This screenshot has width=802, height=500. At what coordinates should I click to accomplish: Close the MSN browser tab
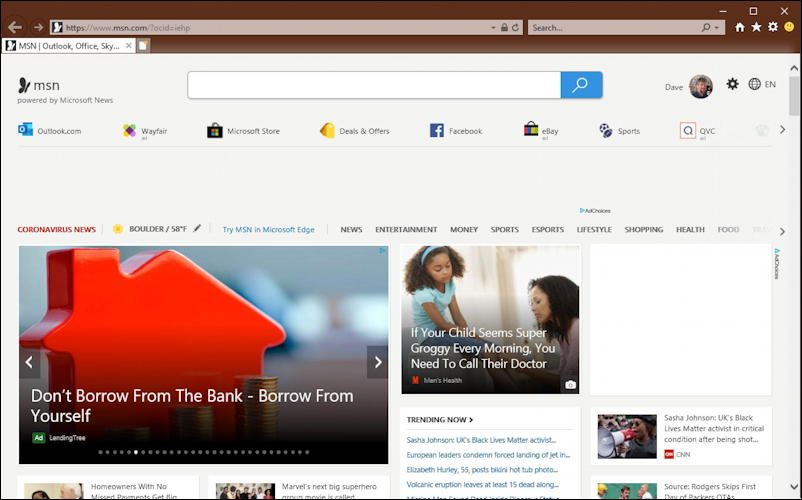[129, 46]
